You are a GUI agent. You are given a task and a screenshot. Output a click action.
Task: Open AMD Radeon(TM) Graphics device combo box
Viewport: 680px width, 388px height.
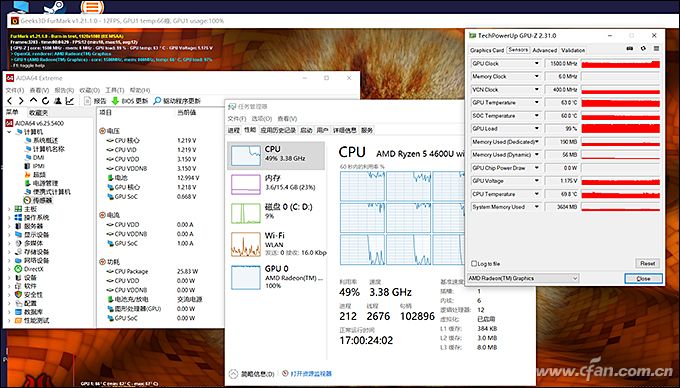(x=523, y=278)
